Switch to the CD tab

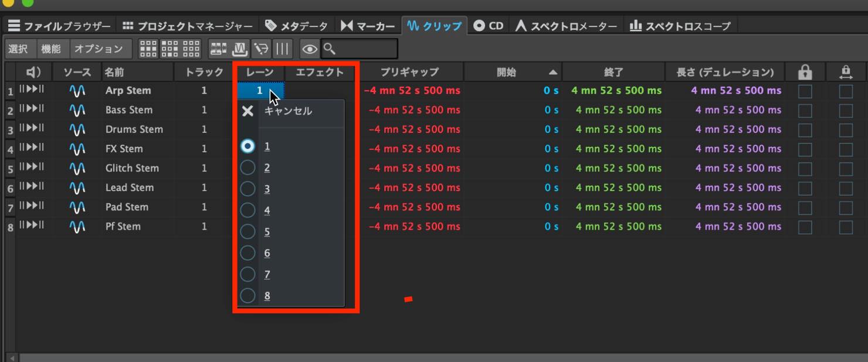click(x=489, y=26)
